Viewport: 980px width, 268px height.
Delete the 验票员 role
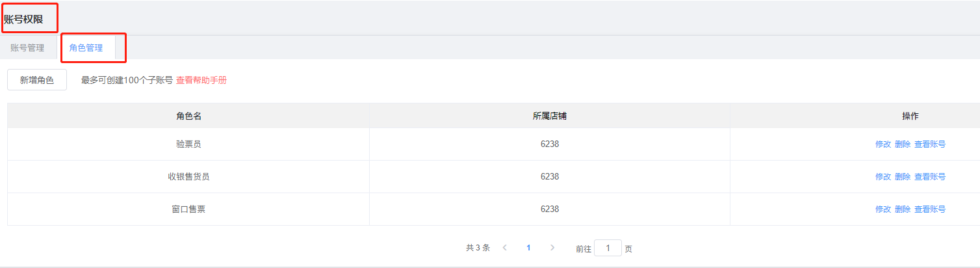click(x=903, y=144)
